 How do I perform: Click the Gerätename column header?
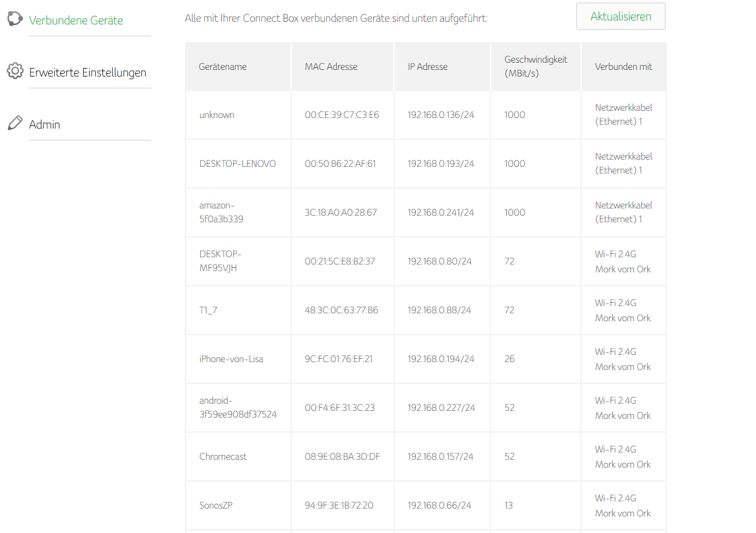223,67
